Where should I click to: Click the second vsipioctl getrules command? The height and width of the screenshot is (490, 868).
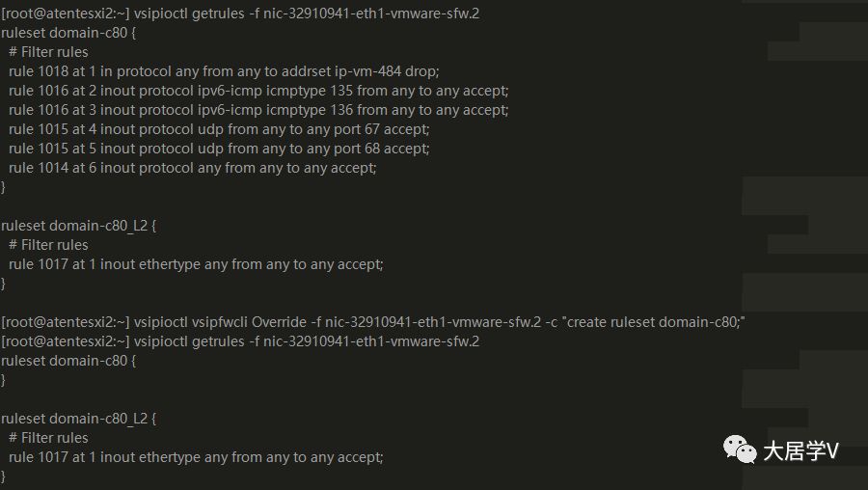240,341
